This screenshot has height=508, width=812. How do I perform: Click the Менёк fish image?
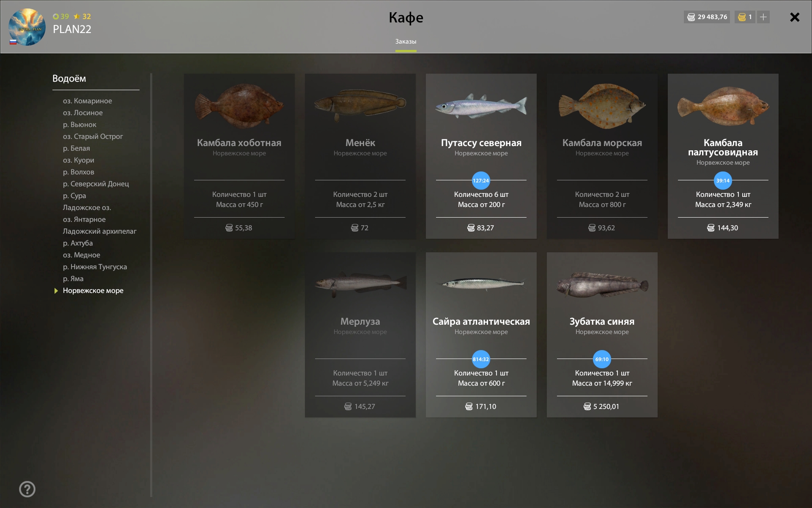click(x=360, y=104)
